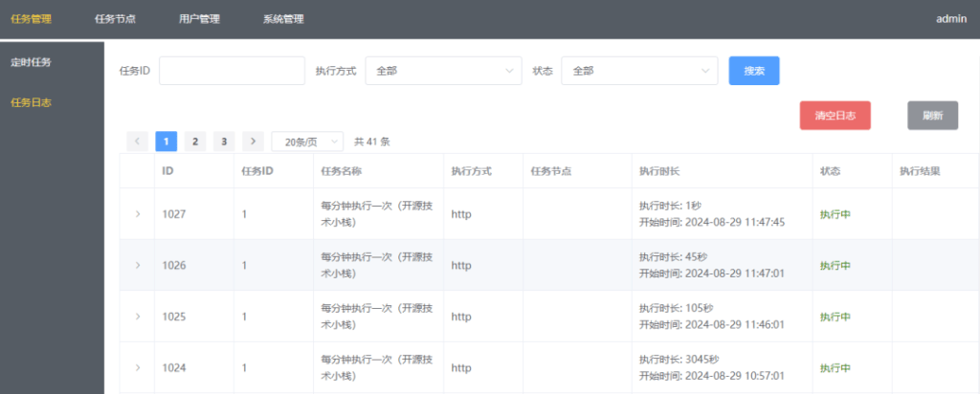Open the 状态 filter dropdown
This screenshot has height=394, width=980.
[638, 71]
